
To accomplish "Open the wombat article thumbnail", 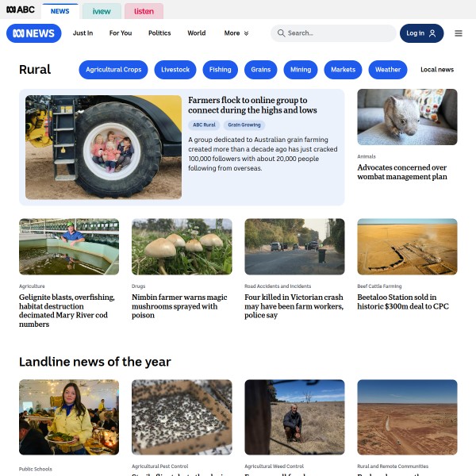I will click(407, 117).
